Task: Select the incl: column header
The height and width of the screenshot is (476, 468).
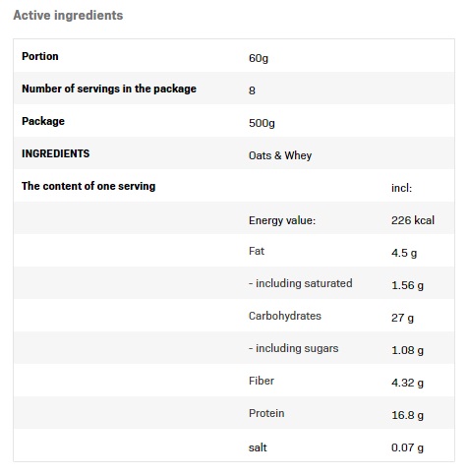Action: pyautogui.click(x=401, y=188)
